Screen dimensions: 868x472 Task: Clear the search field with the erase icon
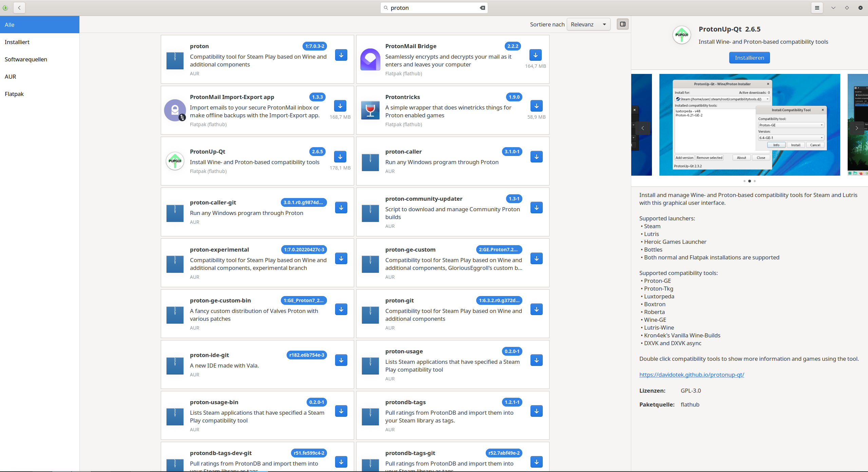482,8
